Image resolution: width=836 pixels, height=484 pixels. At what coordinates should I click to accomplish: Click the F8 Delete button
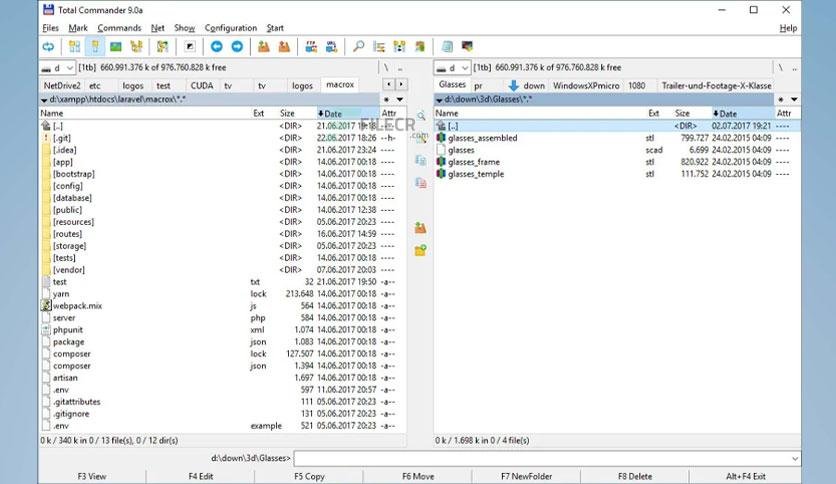[x=635, y=476]
